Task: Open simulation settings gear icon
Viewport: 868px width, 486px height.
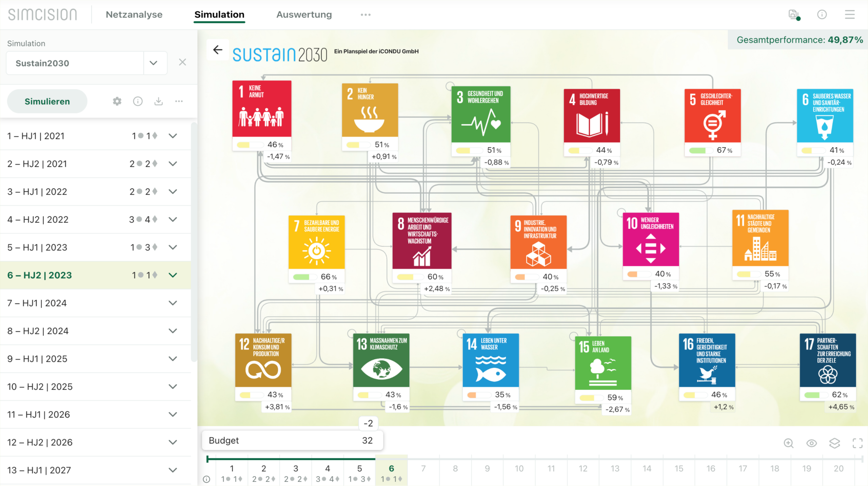Action: click(117, 101)
